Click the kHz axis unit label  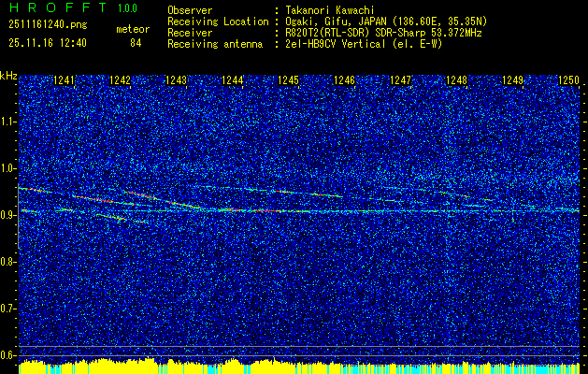coord(8,76)
